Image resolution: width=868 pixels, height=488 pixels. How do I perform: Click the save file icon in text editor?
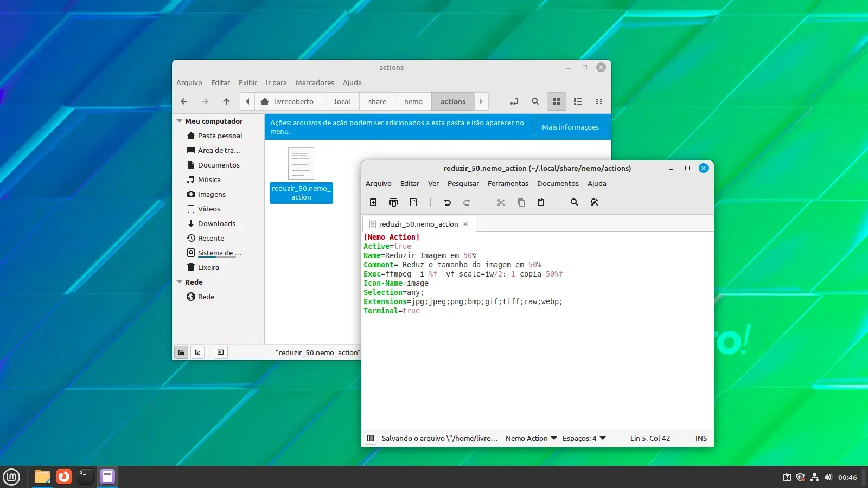pos(413,202)
